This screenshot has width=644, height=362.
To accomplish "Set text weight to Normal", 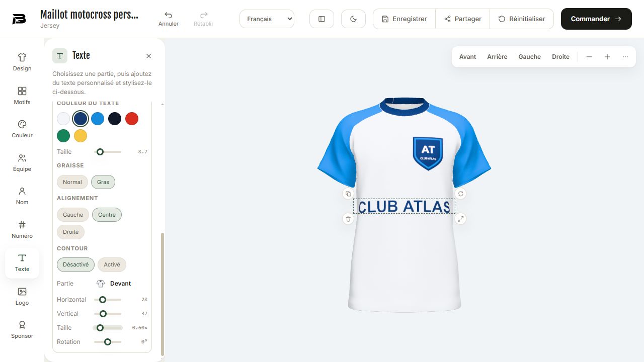I will (72, 182).
